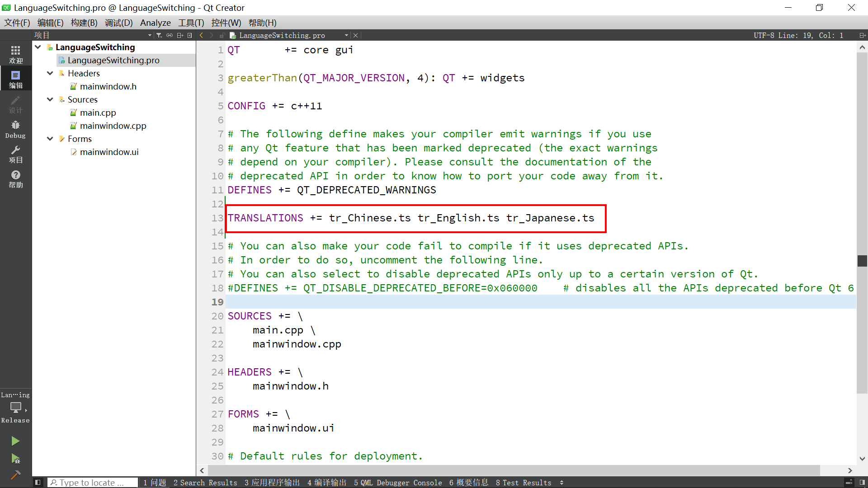
Task: Open mainwindow.h in project tree
Action: click(x=108, y=86)
